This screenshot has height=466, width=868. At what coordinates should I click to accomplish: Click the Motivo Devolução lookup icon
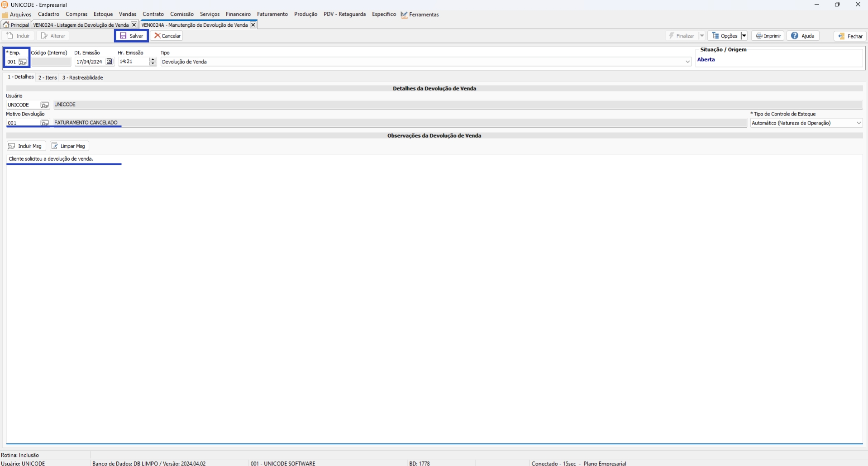44,123
